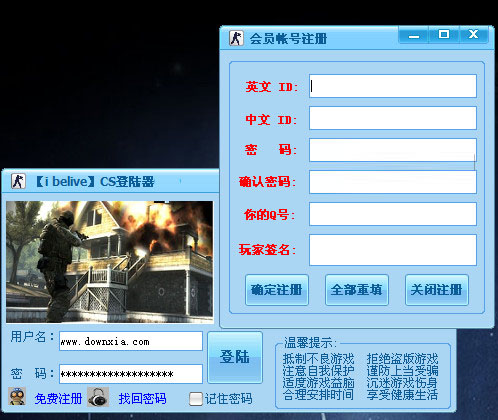Click the 注意自我保护 text
498x420 pixels.
click(x=319, y=371)
